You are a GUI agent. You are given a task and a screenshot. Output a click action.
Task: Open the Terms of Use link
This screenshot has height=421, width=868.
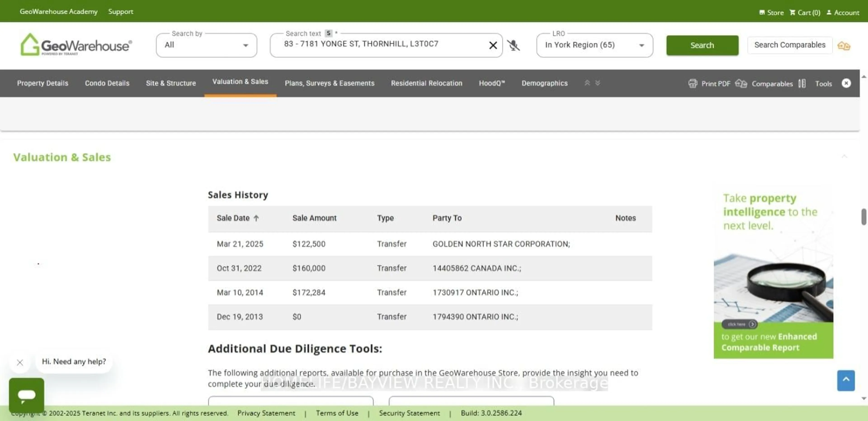click(337, 413)
